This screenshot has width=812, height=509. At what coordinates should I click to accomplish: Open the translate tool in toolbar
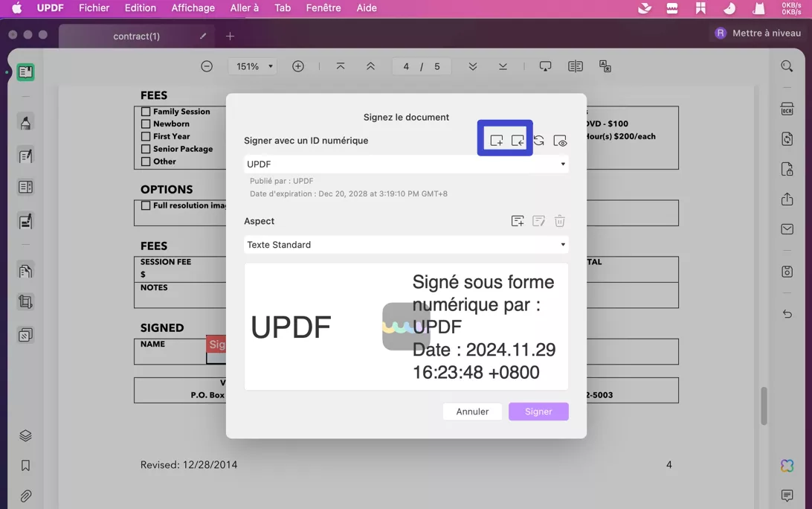point(605,66)
